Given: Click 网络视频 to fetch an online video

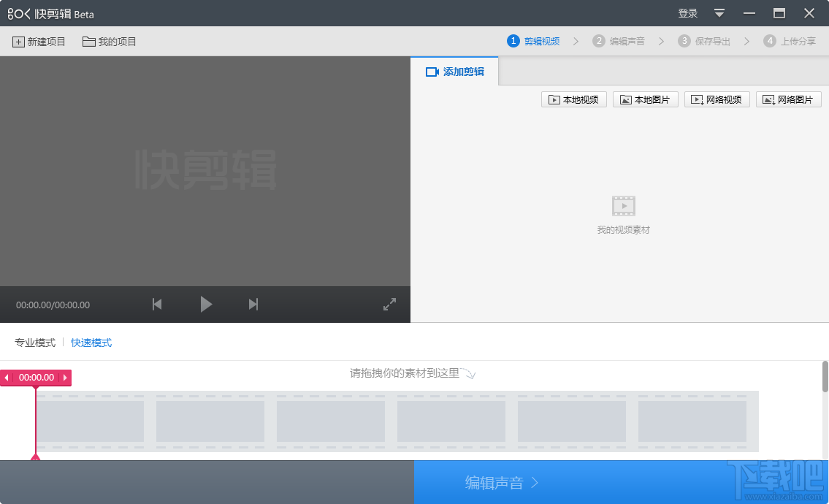Looking at the screenshot, I should [717, 99].
